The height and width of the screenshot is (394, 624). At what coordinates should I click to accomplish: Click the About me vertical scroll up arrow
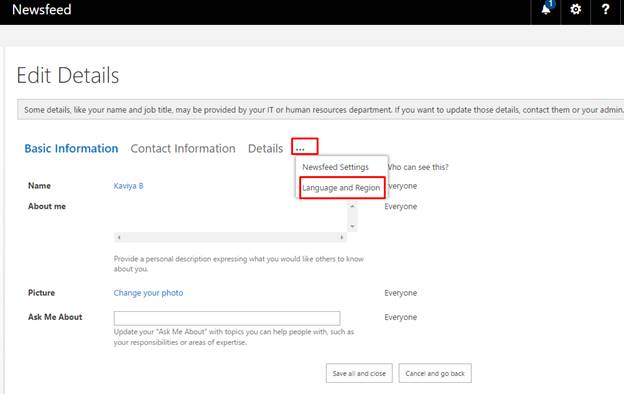[352, 207]
